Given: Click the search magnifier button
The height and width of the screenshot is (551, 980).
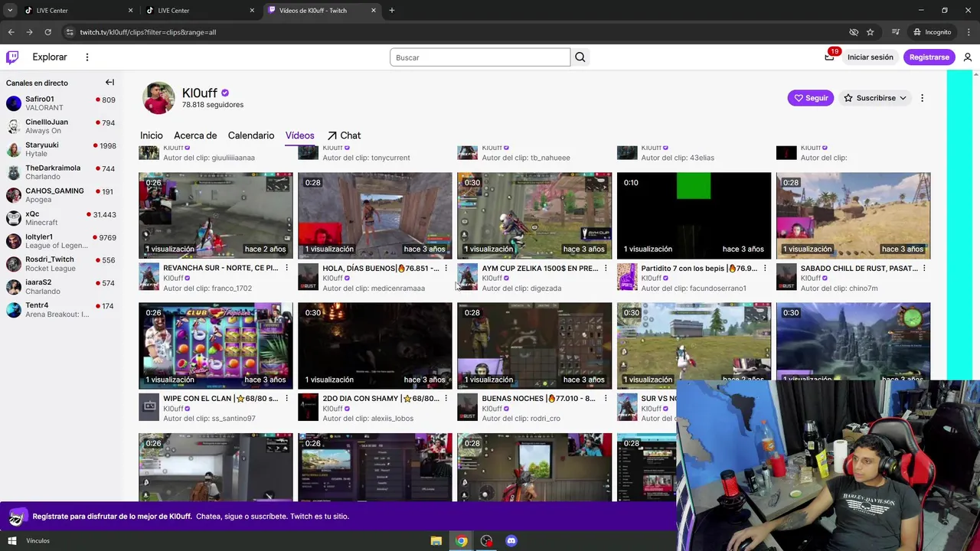Looking at the screenshot, I should coord(580,57).
